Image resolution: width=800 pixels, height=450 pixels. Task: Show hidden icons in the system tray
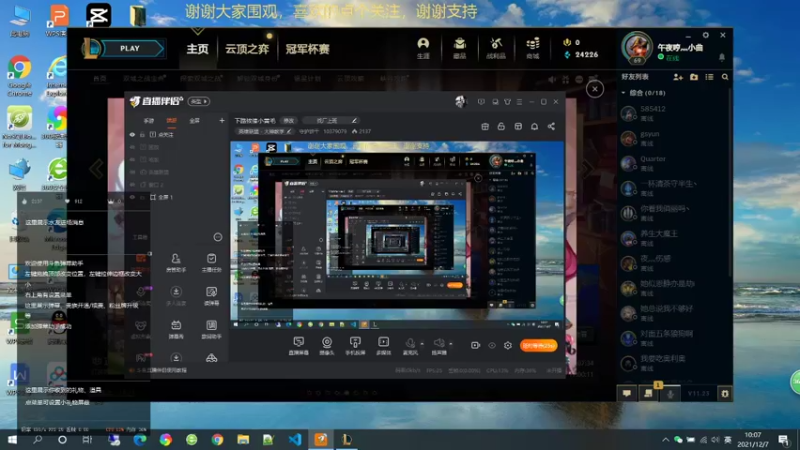tap(665, 440)
